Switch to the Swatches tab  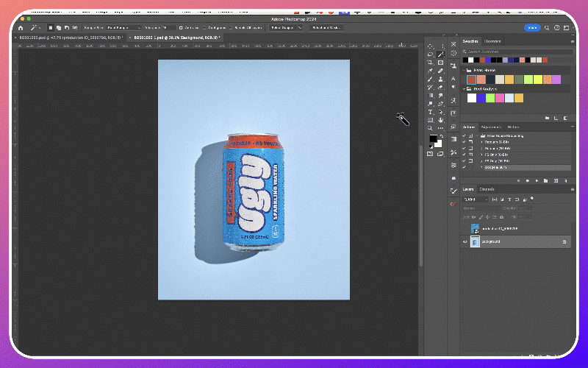(x=470, y=41)
